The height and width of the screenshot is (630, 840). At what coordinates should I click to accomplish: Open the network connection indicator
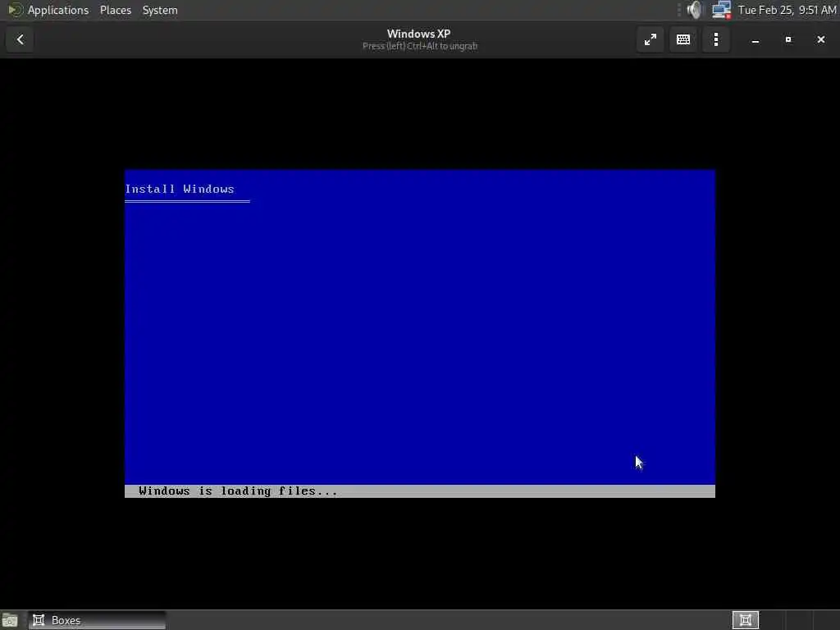coord(721,10)
